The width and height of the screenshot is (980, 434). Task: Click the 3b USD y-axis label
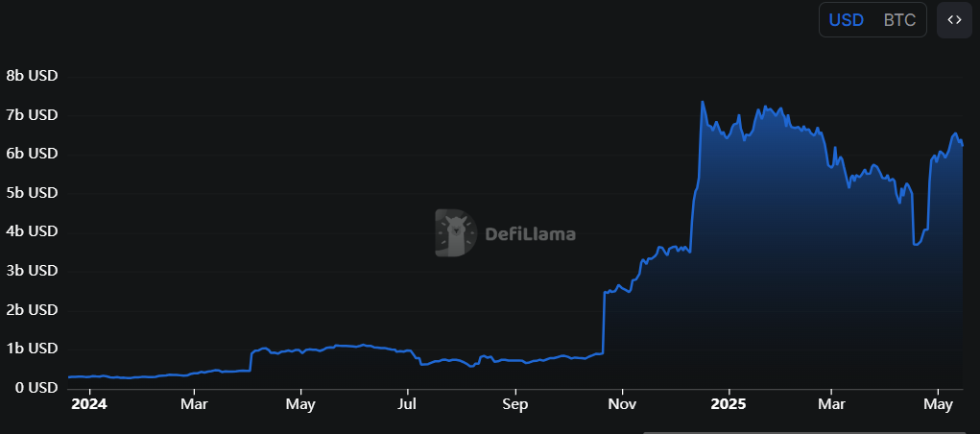coord(32,271)
